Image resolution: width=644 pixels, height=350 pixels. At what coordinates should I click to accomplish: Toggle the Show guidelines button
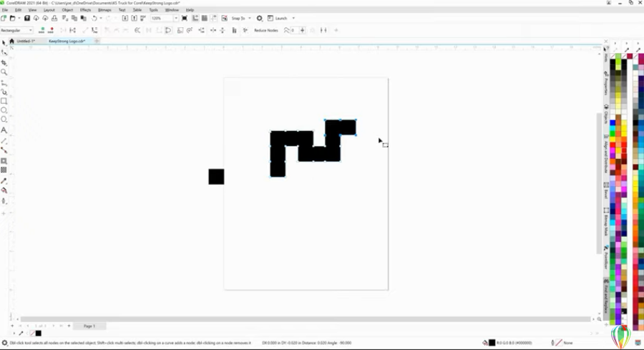pos(213,18)
